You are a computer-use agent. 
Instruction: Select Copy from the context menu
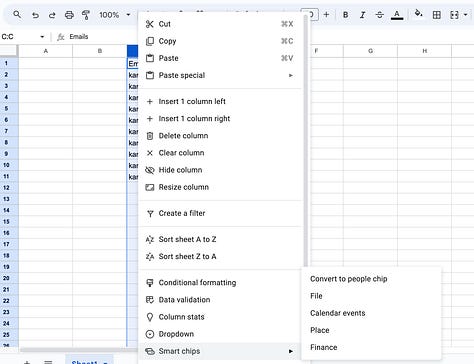[x=220, y=41]
